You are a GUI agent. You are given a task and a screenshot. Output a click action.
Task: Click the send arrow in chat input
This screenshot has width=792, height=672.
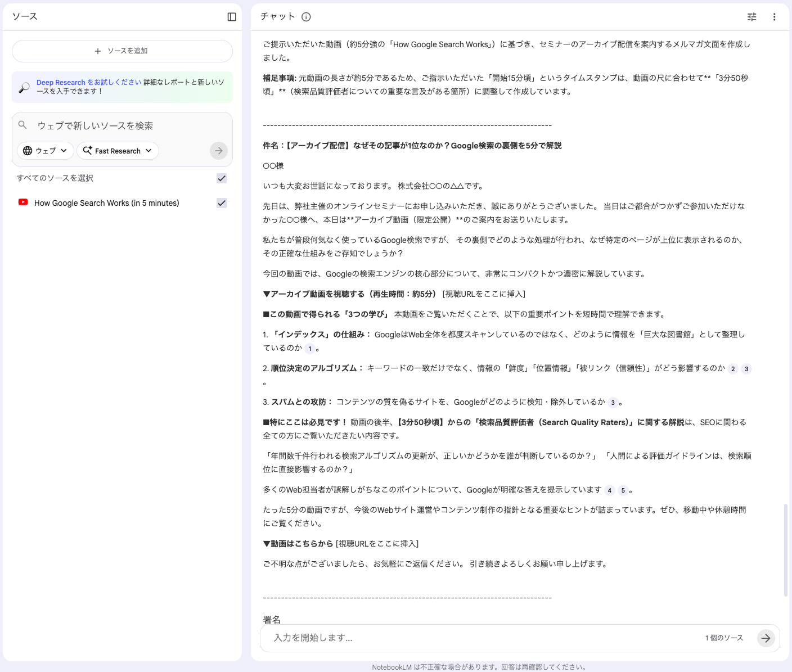[x=766, y=638]
